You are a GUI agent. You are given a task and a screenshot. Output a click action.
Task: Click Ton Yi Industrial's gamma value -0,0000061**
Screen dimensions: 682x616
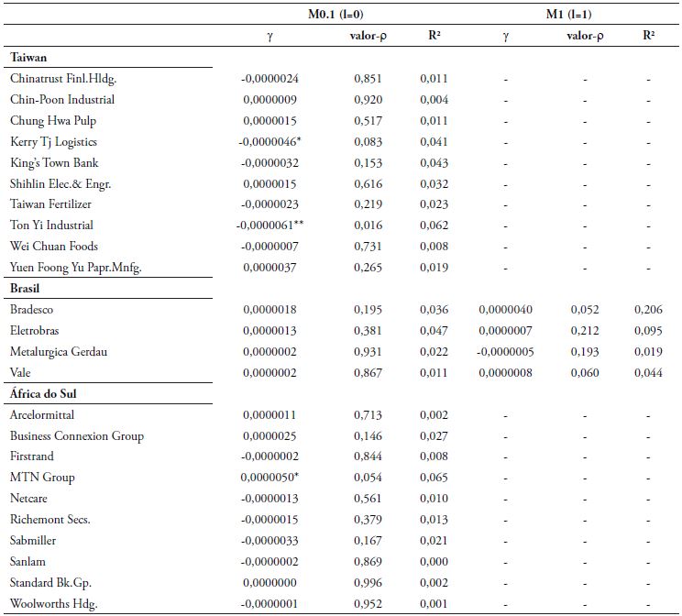[270, 225]
